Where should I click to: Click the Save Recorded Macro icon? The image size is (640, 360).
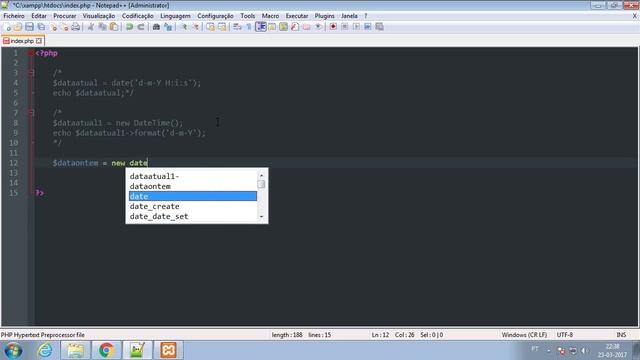pyautogui.click(x=380, y=27)
